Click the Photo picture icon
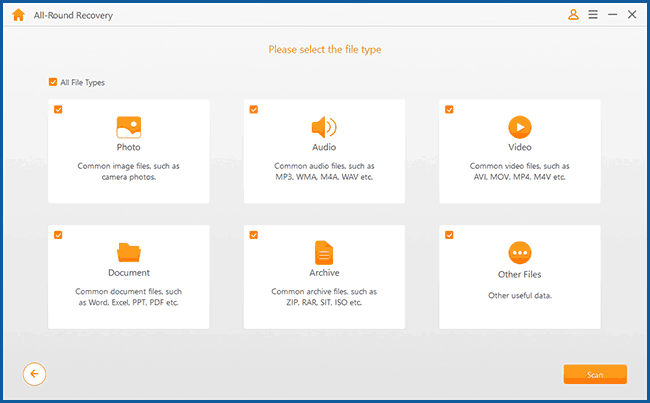 click(x=128, y=127)
